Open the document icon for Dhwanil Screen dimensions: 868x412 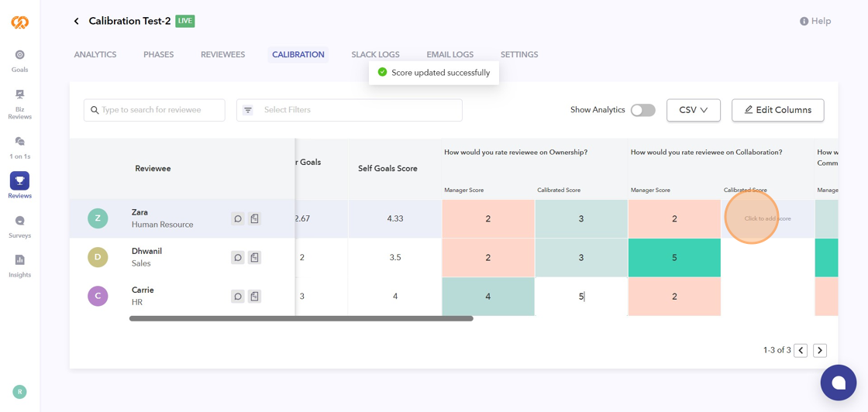pyautogui.click(x=254, y=257)
